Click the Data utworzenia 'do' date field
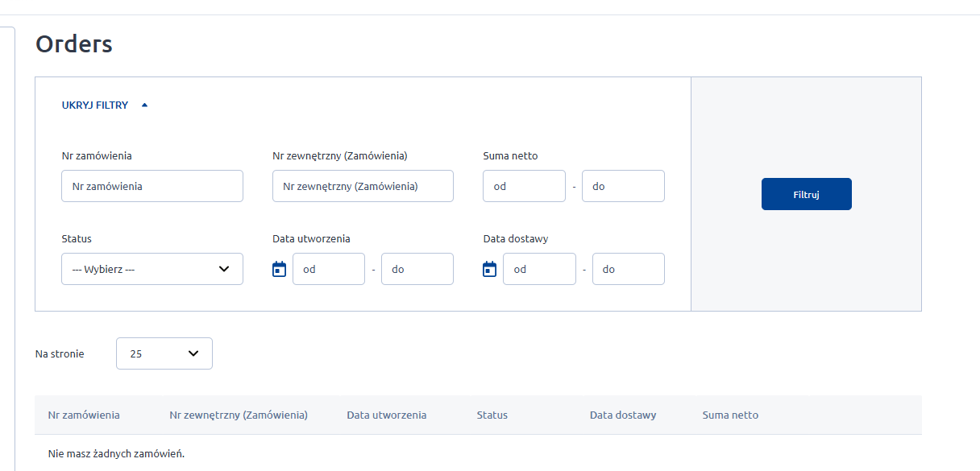 point(417,269)
